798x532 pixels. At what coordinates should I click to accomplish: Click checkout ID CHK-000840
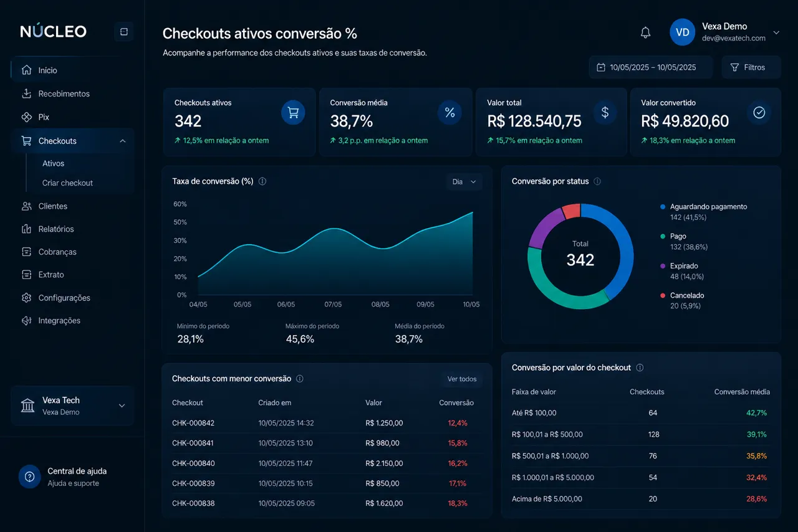[x=193, y=463]
